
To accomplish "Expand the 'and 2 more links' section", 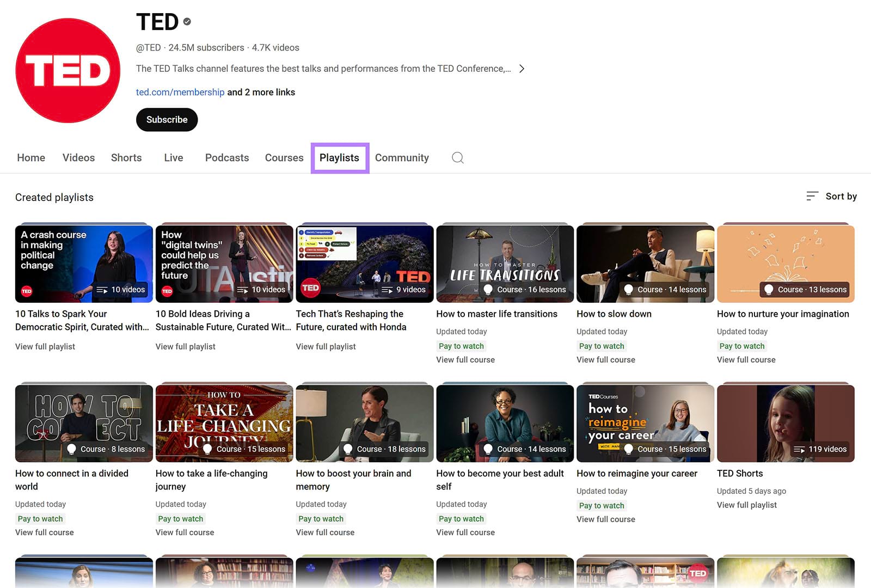I will (x=261, y=92).
